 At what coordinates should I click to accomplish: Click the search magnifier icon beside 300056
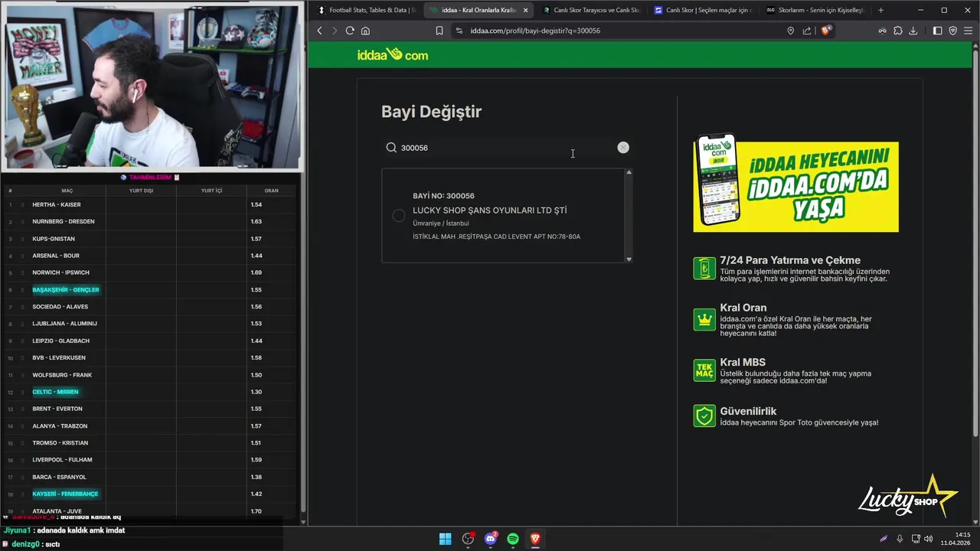tap(391, 148)
